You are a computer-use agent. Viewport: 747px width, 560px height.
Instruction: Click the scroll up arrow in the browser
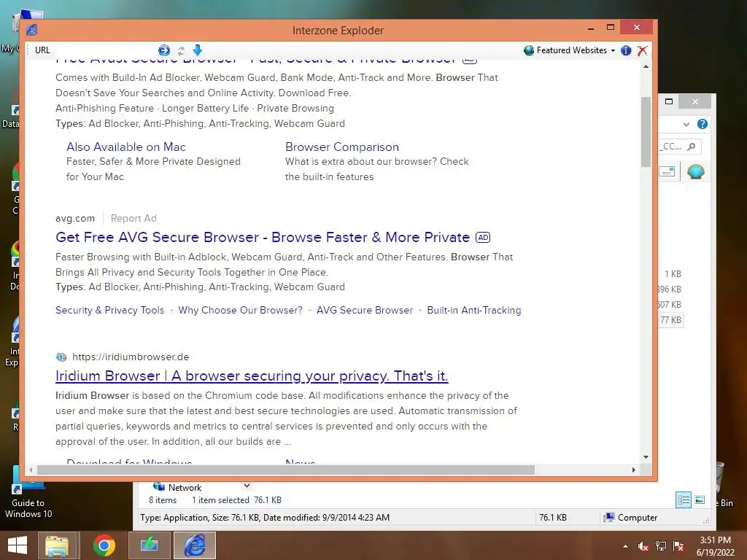click(646, 66)
